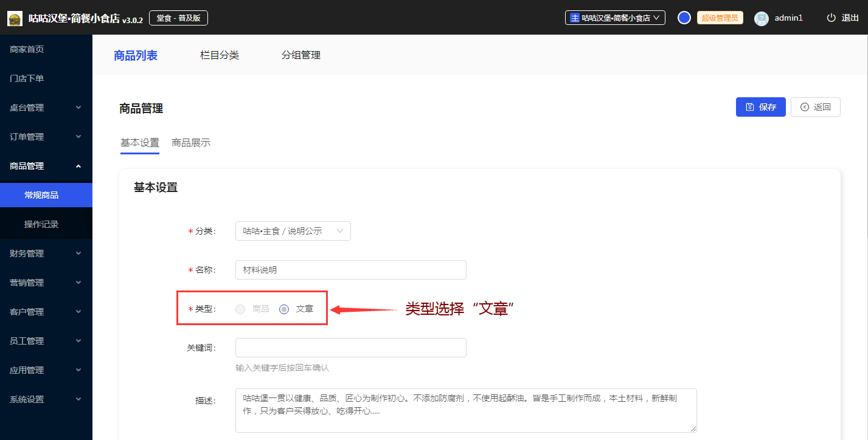This screenshot has height=440, width=868.
Task: Switch to 分组管理 top tab
Action: coord(301,55)
